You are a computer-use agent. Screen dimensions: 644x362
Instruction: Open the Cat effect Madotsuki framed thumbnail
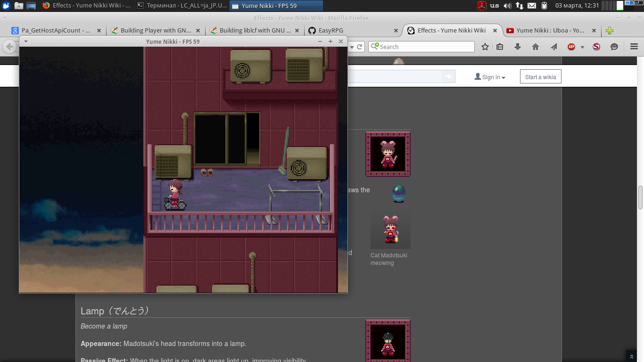(388, 154)
